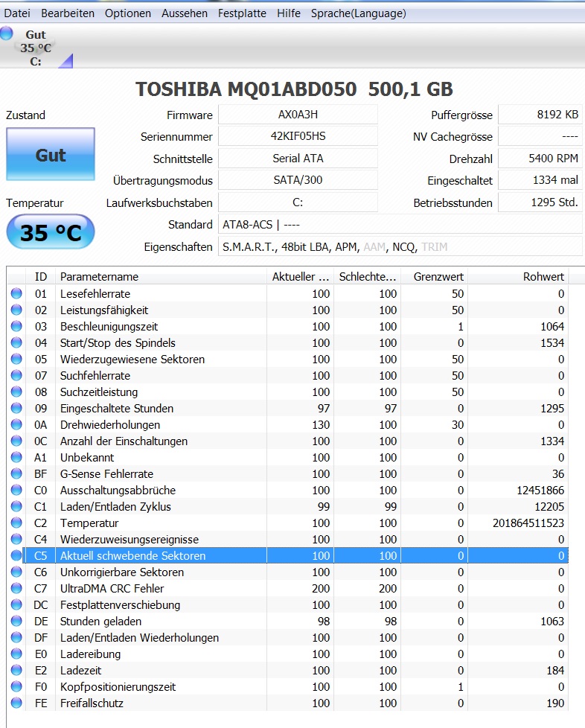Click the status icon of the Suchfehlerrate row
Image resolution: width=585 pixels, height=728 pixels.
16,375
